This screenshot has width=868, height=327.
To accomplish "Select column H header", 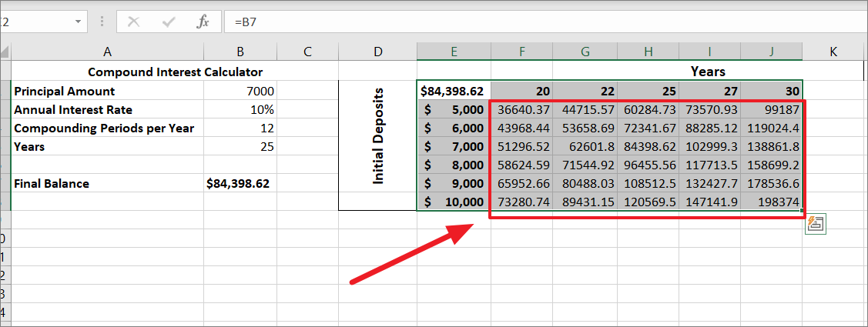I will 648,52.
